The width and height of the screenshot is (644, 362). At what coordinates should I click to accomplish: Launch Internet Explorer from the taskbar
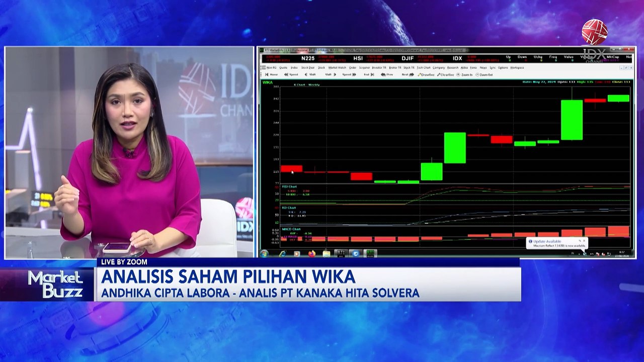283,254
